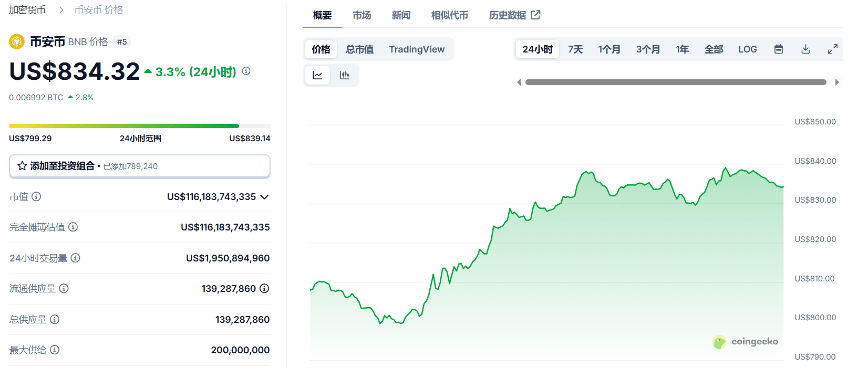
Task: Click the 3.3% (24小时) change text
Action: [x=195, y=72]
